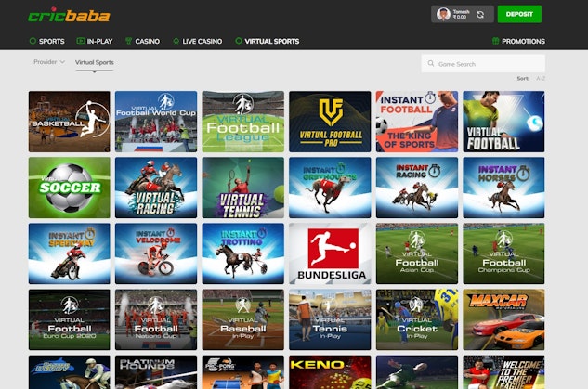Image resolution: width=588 pixels, height=389 pixels.
Task: Open the horse derby game tile
Action: coord(70,372)
